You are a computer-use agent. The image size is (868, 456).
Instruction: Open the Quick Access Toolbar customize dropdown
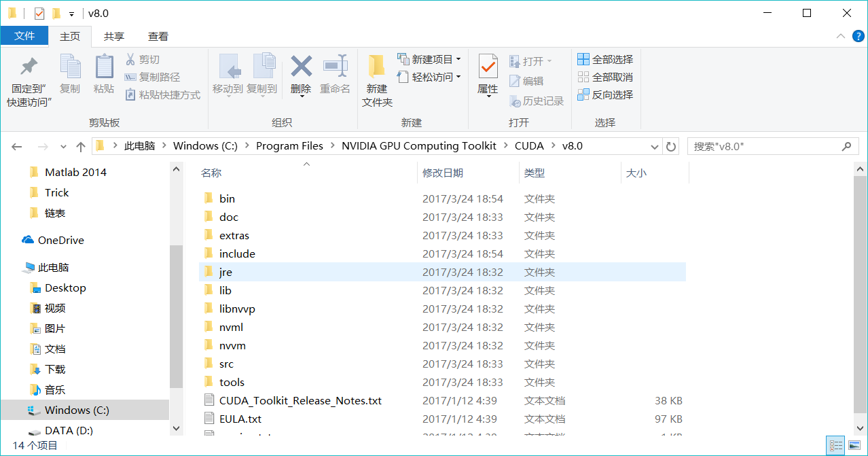[71, 14]
